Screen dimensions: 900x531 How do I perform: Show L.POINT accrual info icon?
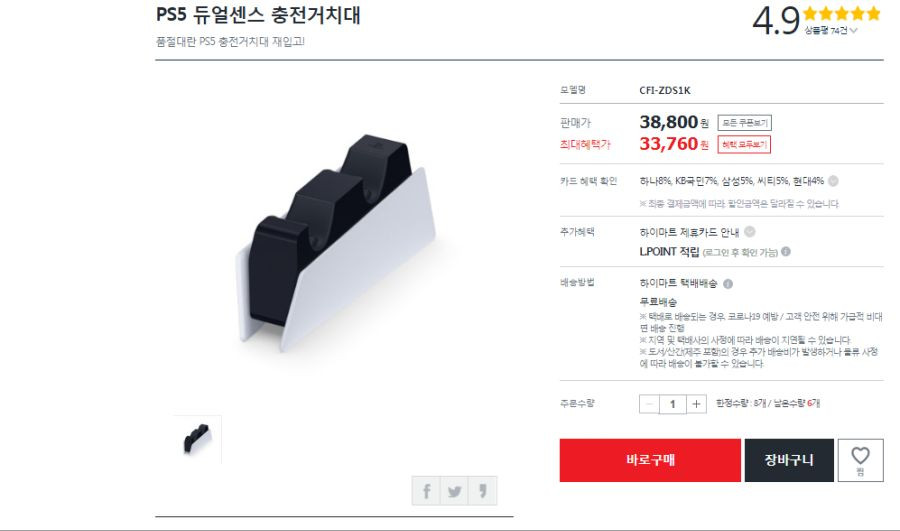click(x=786, y=251)
